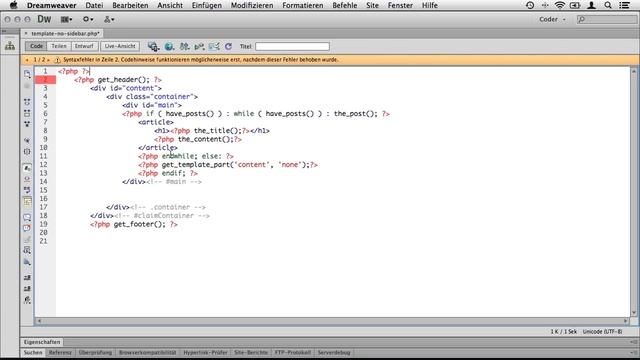
Task: Open the Eigenschaften panel options menu
Action: (634, 342)
